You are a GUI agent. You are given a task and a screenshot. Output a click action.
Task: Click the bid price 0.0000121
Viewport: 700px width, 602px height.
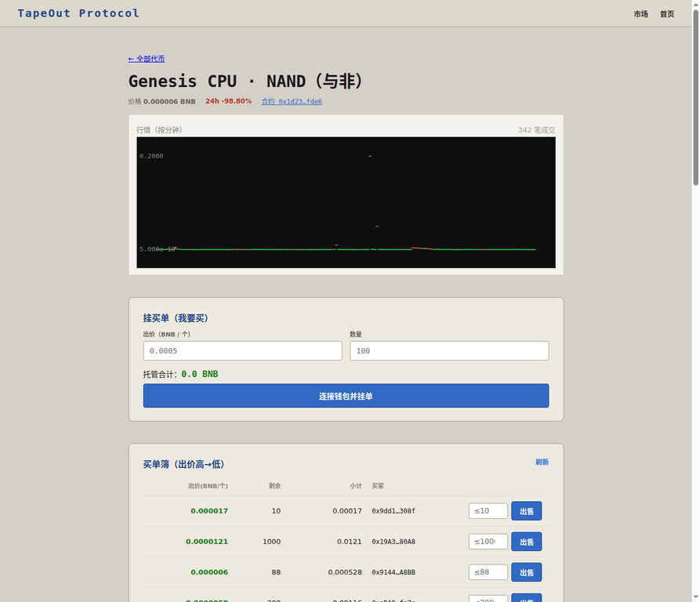207,542
